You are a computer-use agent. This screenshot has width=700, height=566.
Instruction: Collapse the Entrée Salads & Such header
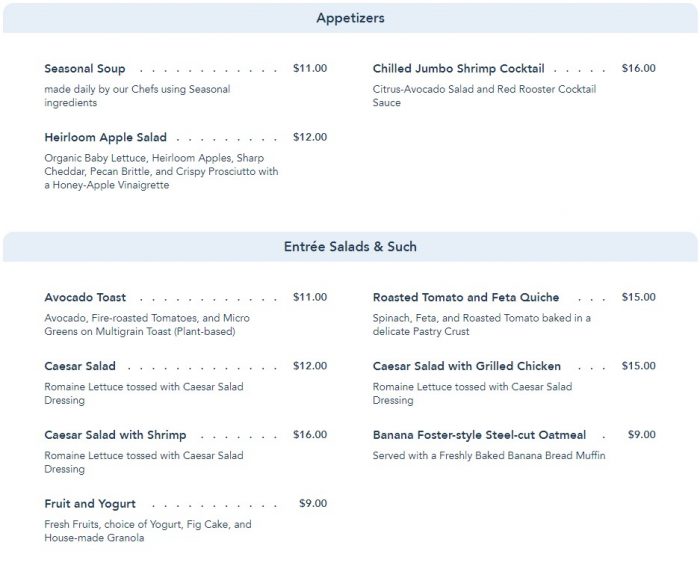pos(350,247)
